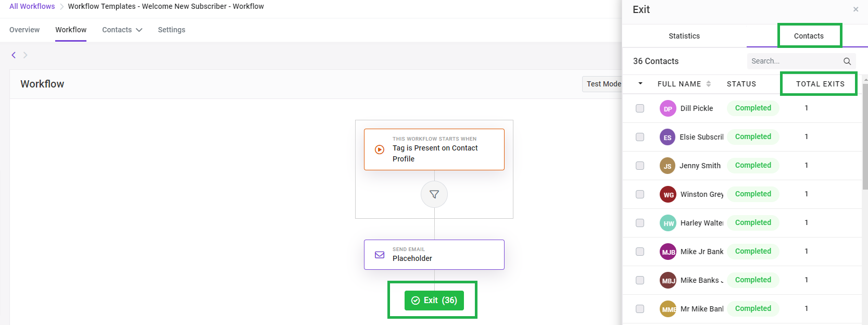
Task: Click Elsie Subscriber ES avatar
Action: click(668, 137)
